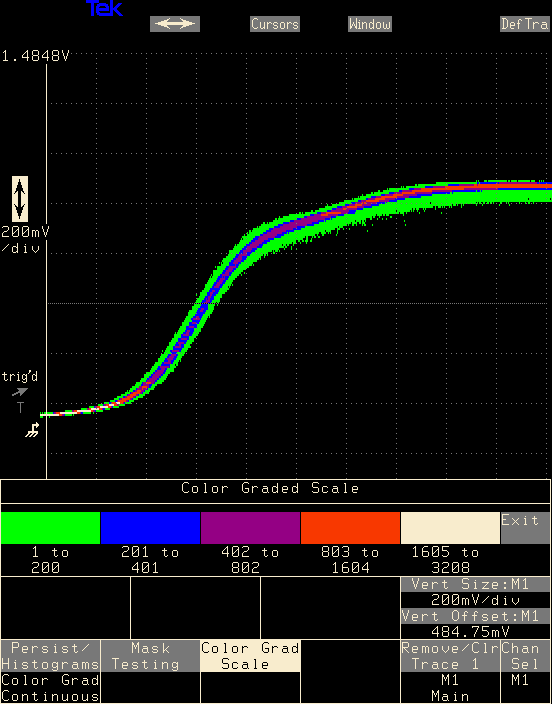Exit the Color Graded Scale panel
The image size is (552, 704).
526,528
